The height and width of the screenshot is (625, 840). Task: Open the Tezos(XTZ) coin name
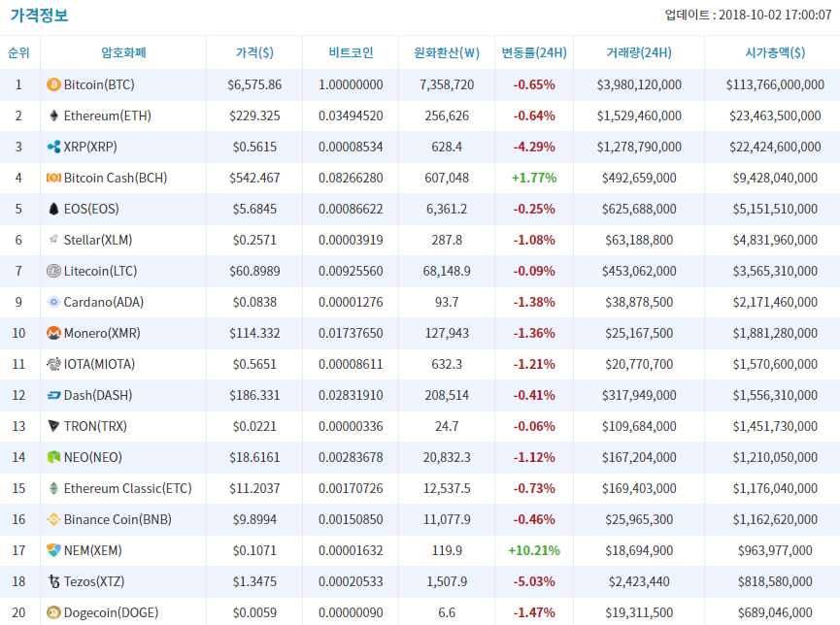click(x=94, y=581)
